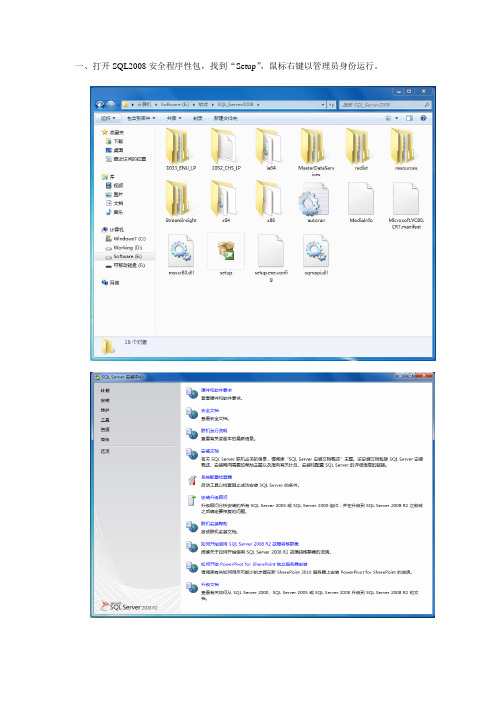
Task: Open the 共享 (Share with) dropdown
Action: coord(174,118)
